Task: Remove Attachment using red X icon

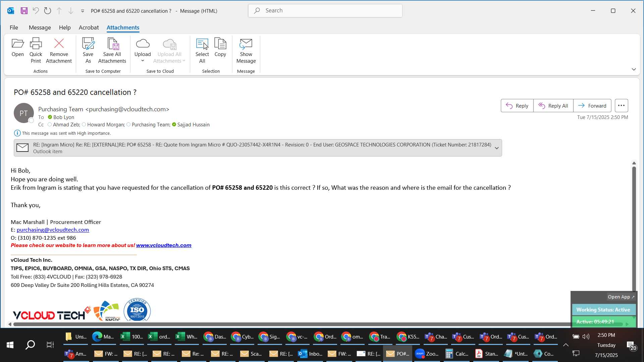Action: tap(59, 50)
